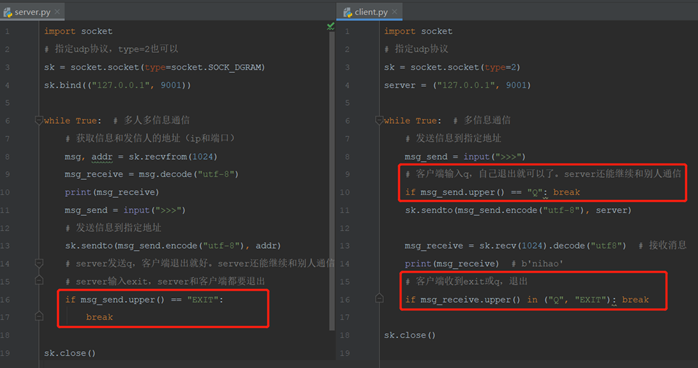Toggle the fold marker at client.py line 16
This screenshot has width=698, height=368.
(379, 299)
